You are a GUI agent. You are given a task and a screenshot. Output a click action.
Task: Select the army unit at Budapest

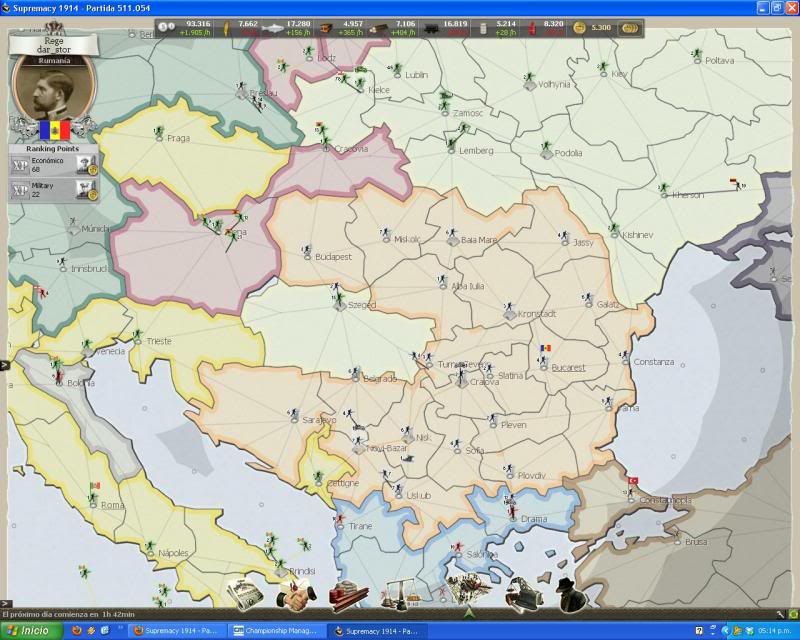(307, 250)
